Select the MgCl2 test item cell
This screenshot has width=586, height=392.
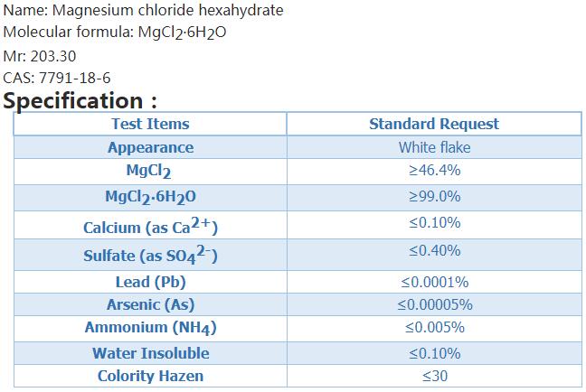(148, 172)
